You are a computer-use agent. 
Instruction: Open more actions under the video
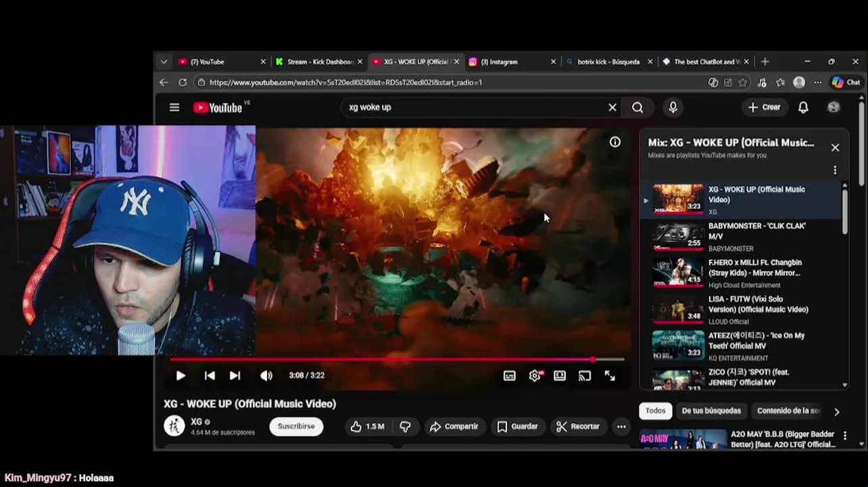pos(621,426)
